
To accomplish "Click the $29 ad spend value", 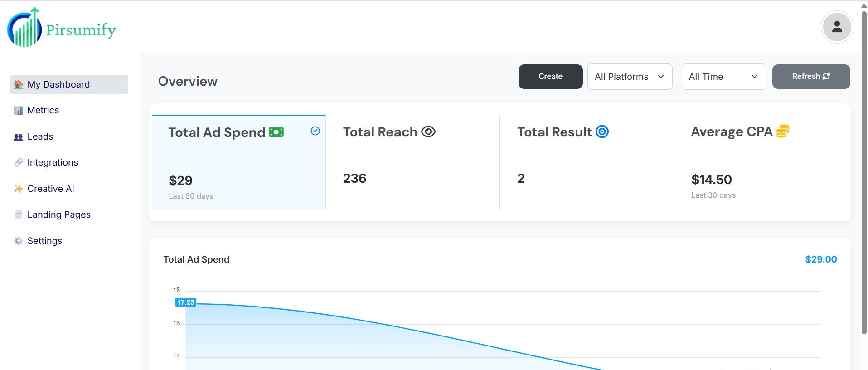I will pos(180,180).
